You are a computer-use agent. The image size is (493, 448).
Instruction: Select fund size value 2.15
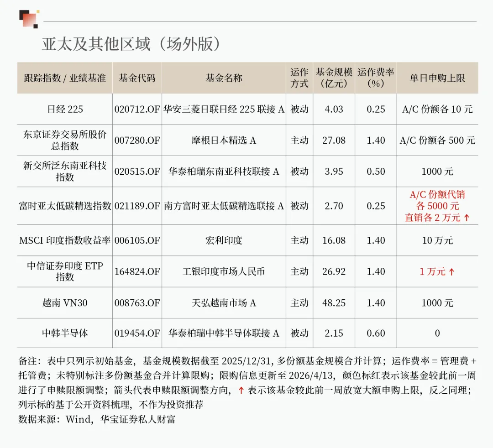[334, 333]
